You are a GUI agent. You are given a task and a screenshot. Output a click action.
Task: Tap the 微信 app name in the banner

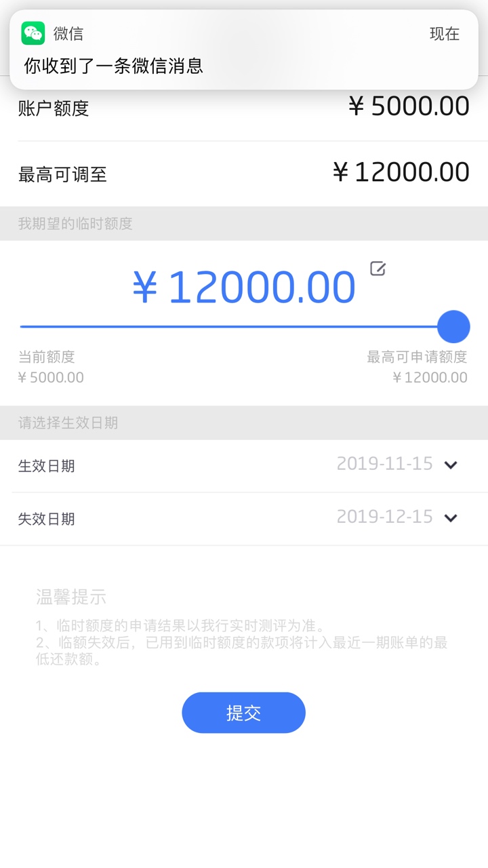pos(68,33)
